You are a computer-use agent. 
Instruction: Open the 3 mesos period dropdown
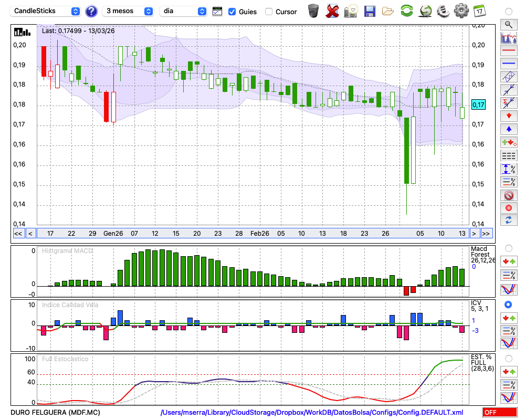coord(129,11)
